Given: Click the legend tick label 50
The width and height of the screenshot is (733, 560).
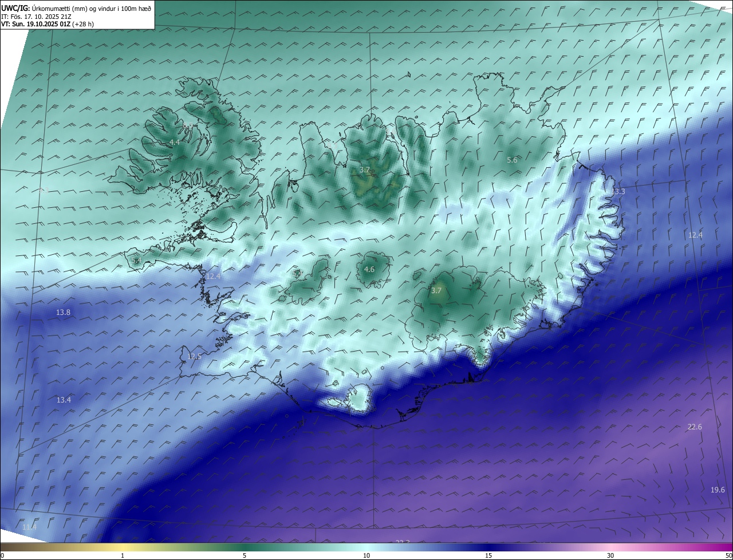Looking at the screenshot, I should [x=728, y=555].
